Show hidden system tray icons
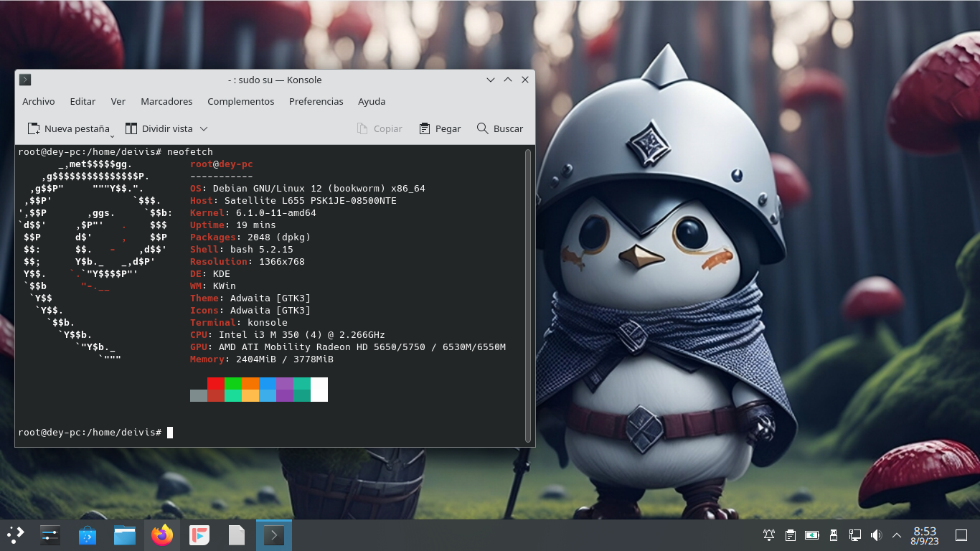 click(x=897, y=535)
